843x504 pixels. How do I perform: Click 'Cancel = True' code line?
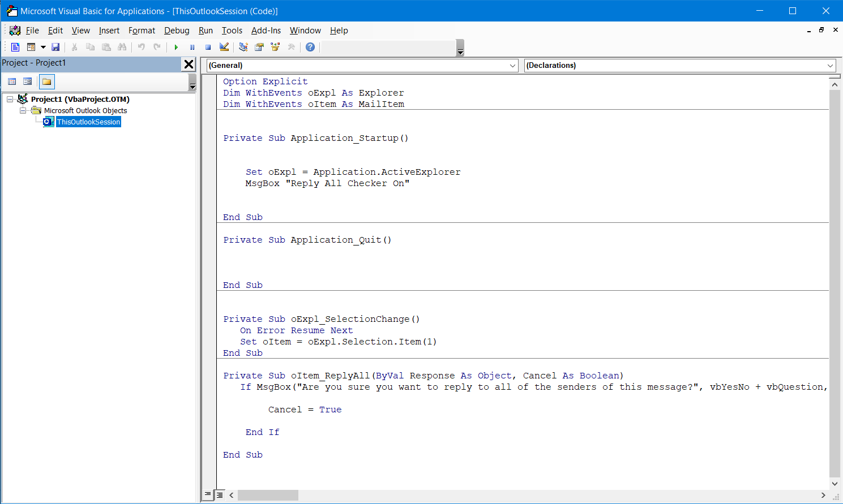(x=305, y=410)
